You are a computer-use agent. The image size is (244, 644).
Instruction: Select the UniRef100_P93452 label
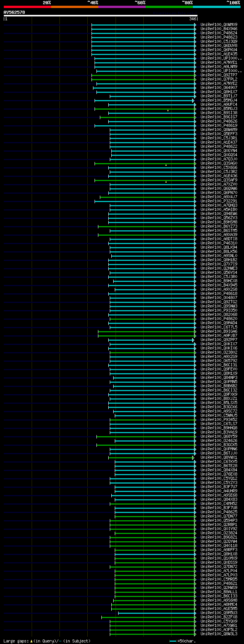click(x=219, y=420)
